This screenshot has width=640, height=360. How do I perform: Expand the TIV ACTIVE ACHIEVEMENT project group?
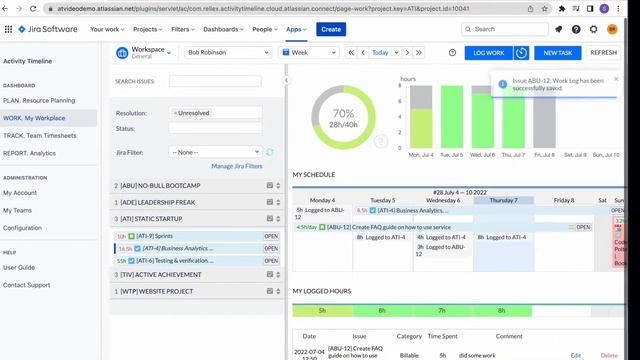point(197,274)
